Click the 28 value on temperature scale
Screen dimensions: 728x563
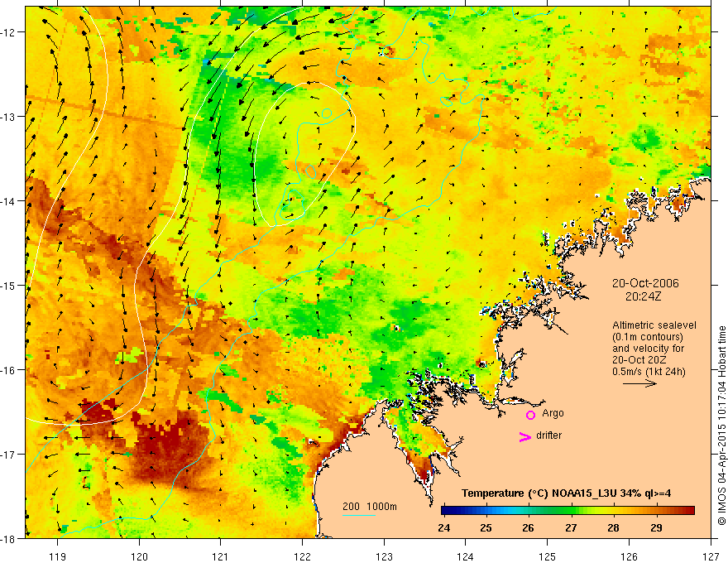[x=613, y=527]
